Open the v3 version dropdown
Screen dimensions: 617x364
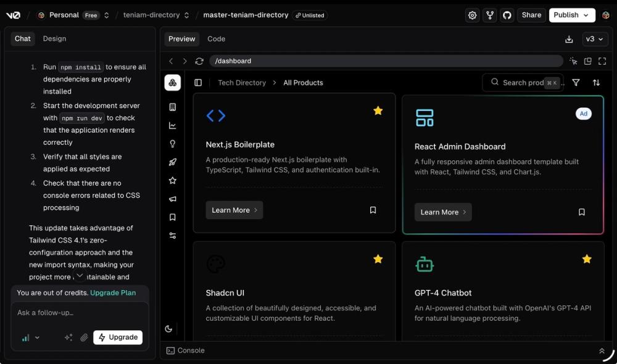coord(595,39)
